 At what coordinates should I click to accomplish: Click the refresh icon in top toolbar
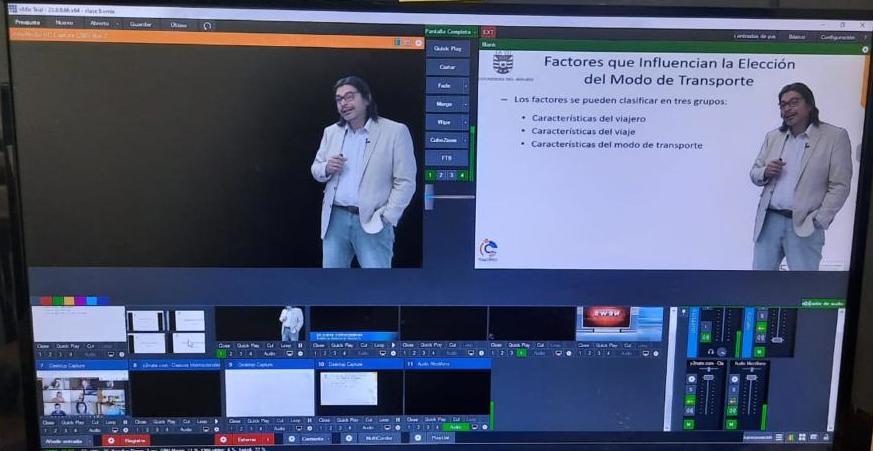tap(207, 25)
